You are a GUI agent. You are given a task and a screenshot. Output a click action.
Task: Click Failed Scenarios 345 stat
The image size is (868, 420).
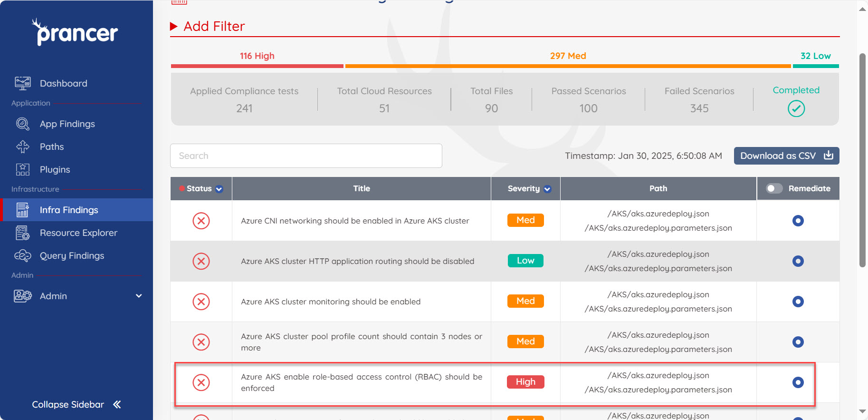click(699, 100)
